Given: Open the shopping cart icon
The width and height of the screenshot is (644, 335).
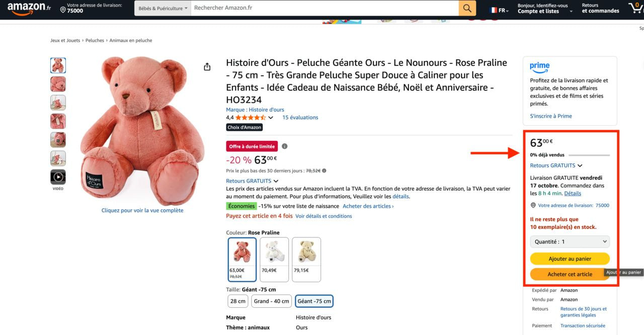Looking at the screenshot, I should 636,8.
